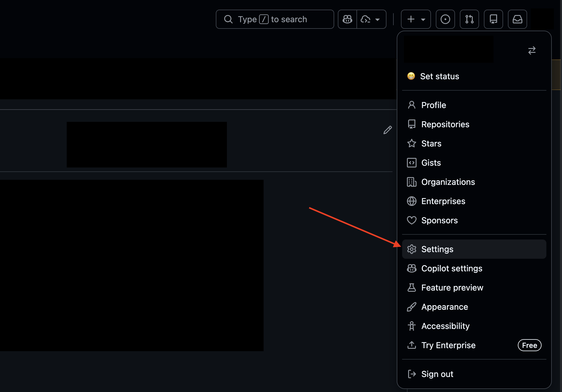Viewport: 562px width, 392px height.
Task: Open GitHub Copilot chat from the toolbar
Action: 347,19
